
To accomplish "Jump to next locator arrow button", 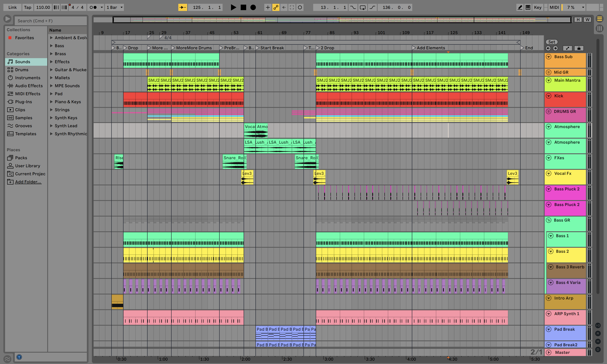I will (x=555, y=48).
